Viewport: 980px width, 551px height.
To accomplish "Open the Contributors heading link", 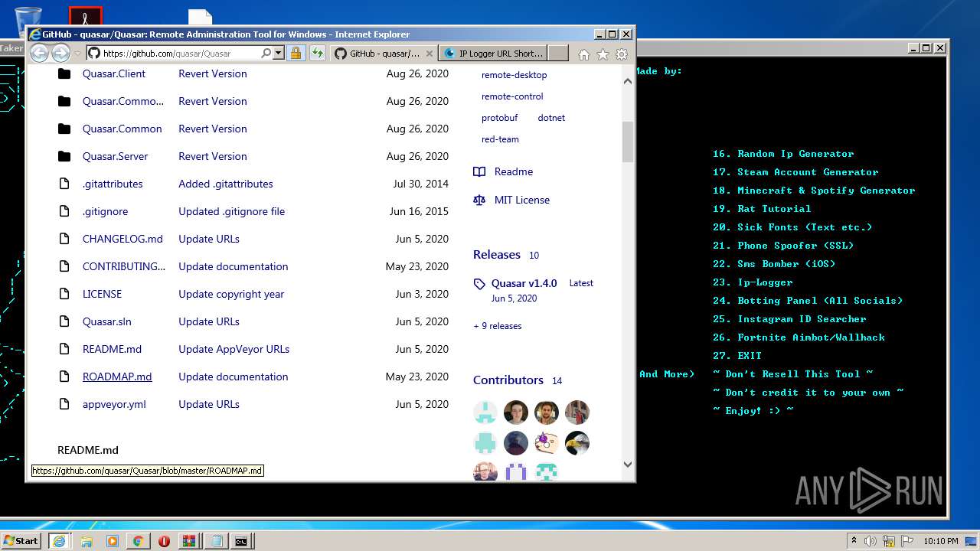I will pos(508,380).
